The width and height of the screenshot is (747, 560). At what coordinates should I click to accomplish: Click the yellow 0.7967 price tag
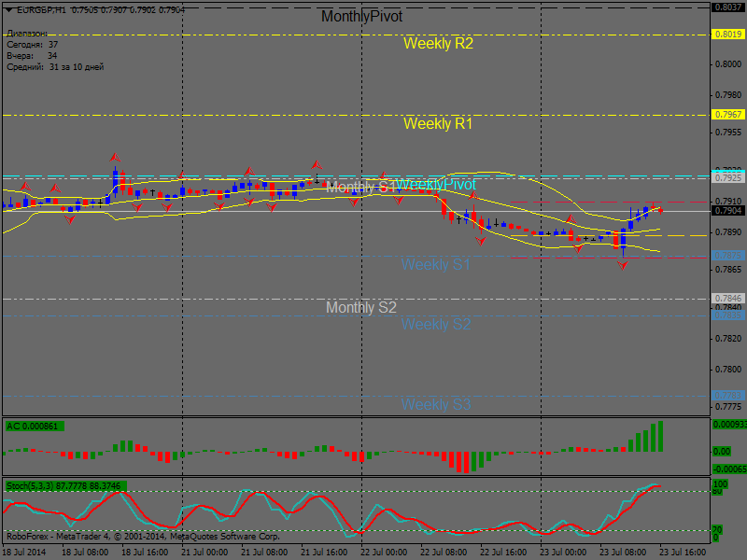pos(727,114)
